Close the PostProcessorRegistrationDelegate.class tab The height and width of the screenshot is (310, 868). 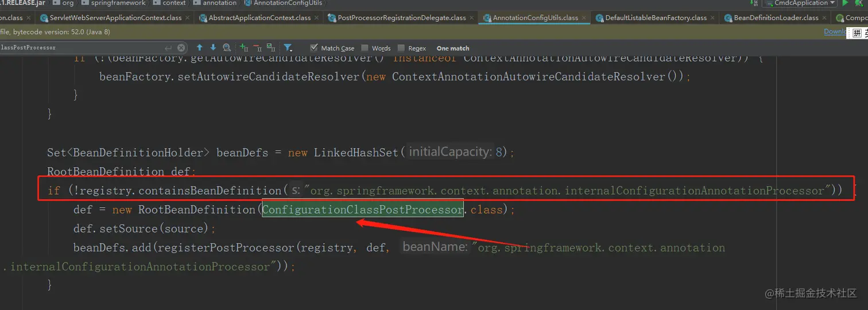[472, 18]
